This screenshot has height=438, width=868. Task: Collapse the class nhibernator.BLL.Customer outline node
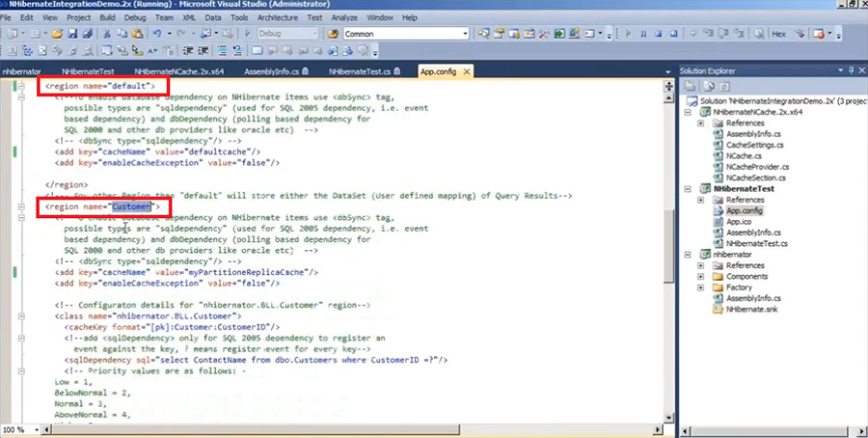(x=21, y=316)
